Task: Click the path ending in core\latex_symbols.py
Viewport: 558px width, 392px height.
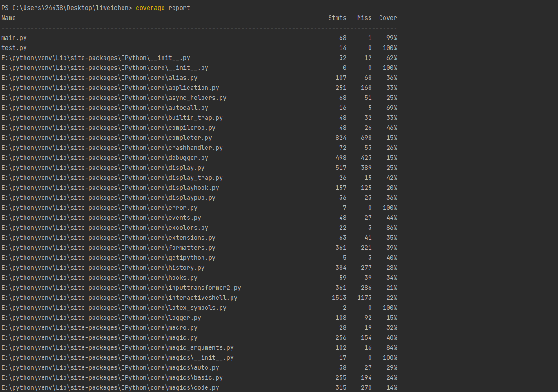Action: point(114,308)
